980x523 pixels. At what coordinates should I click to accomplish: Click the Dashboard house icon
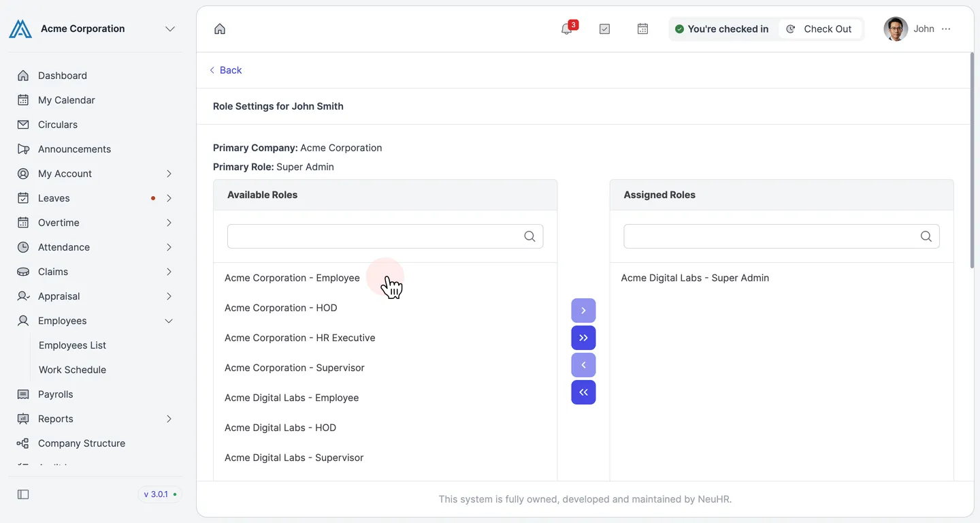point(23,76)
